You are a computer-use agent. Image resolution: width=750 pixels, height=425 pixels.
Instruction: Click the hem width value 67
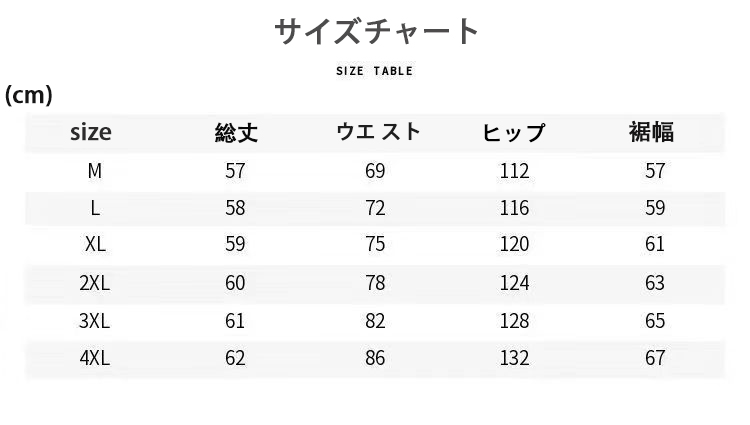coord(655,358)
